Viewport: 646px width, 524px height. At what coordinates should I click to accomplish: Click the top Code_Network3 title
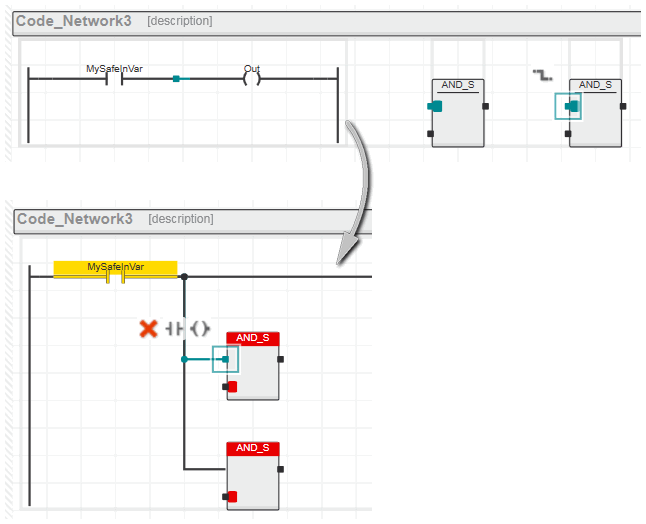pyautogui.click(x=75, y=21)
